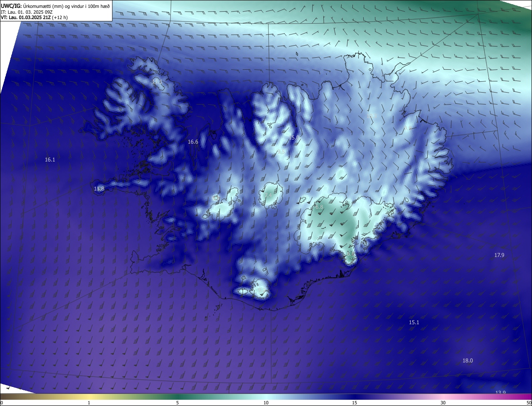Screen dimensions: 532x406
Task: Click the 50 tick on color scale
Action: coord(529,403)
